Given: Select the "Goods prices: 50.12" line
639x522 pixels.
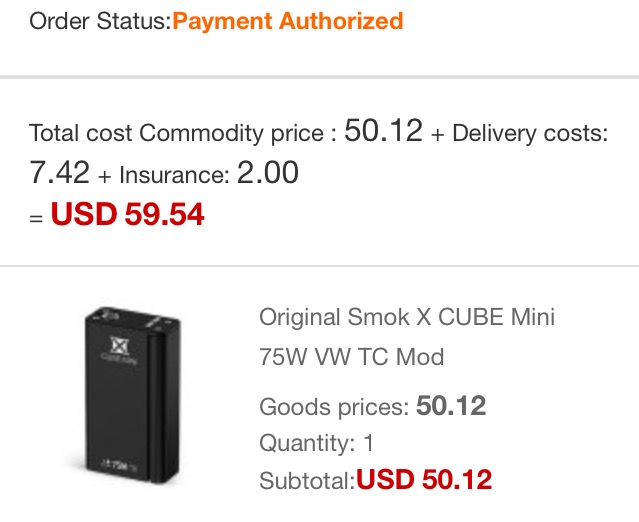Looking at the screenshot, I should 372,406.
